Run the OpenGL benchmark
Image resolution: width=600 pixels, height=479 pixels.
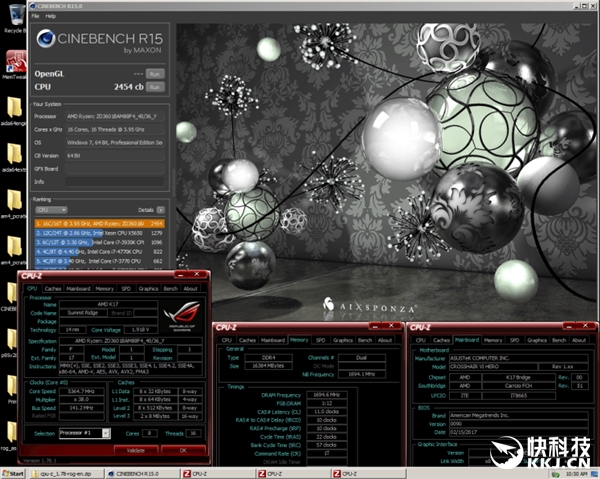click(155, 74)
